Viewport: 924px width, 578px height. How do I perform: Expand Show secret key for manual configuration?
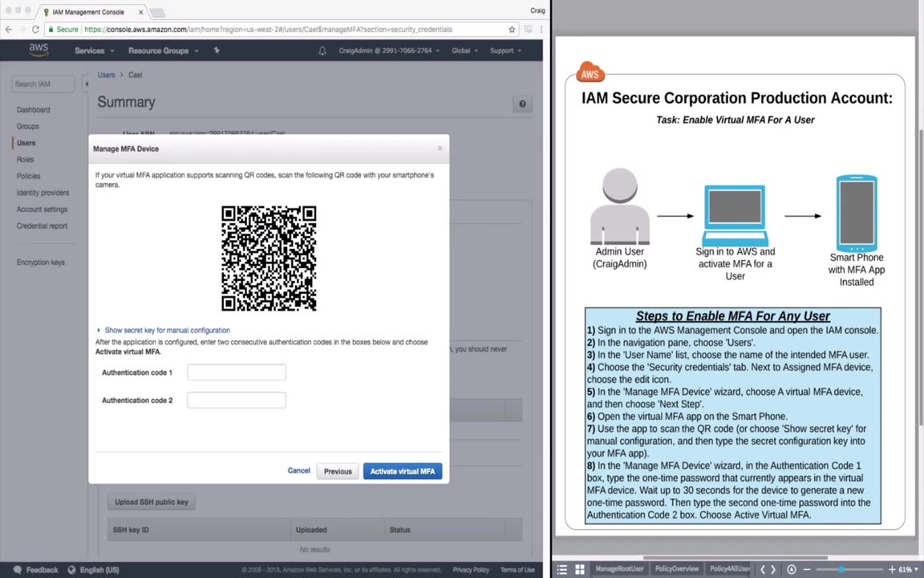coord(164,330)
